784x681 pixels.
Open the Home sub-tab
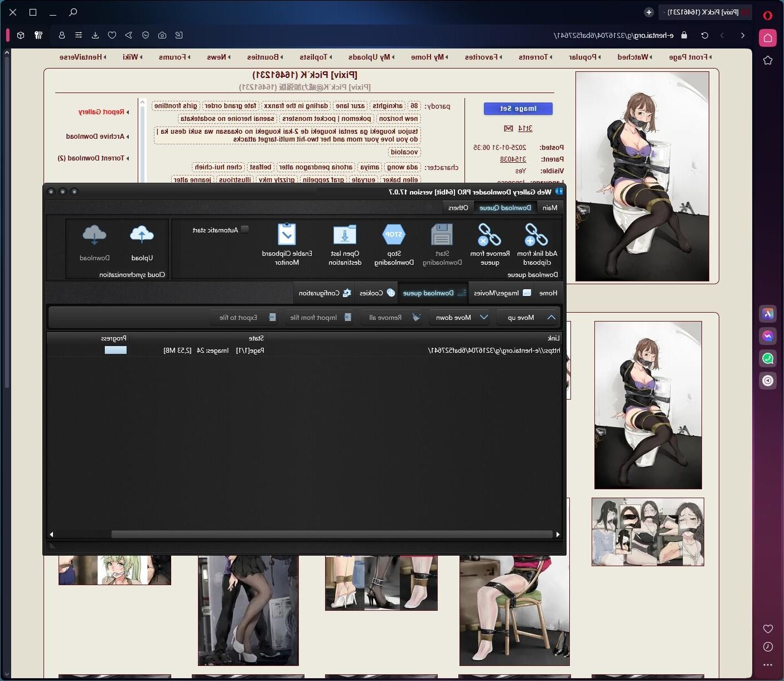tap(548, 293)
